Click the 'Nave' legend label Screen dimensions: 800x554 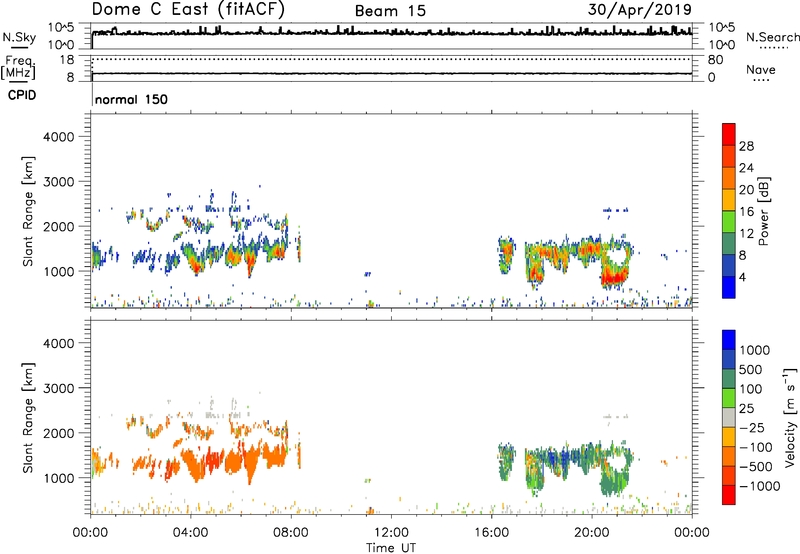coord(761,69)
